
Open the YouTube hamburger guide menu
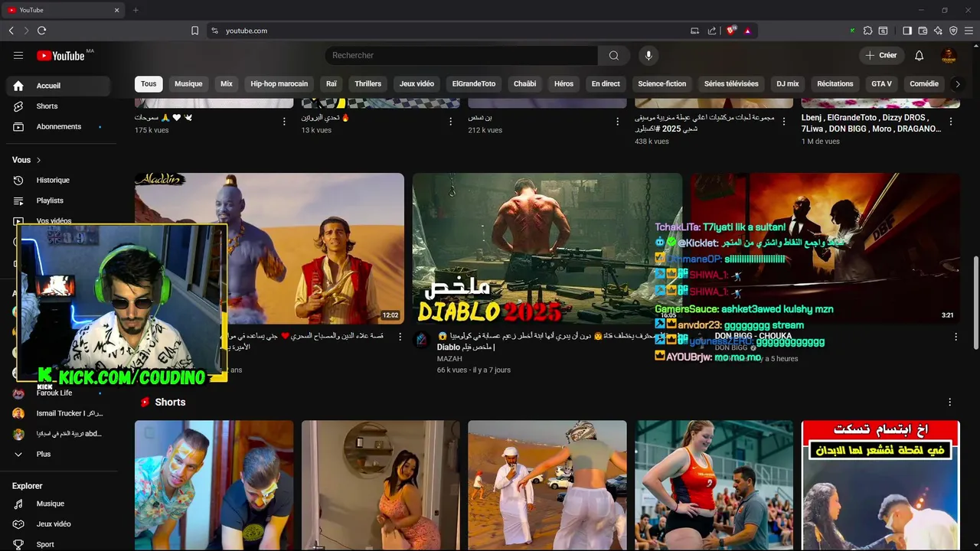[x=18, y=55]
